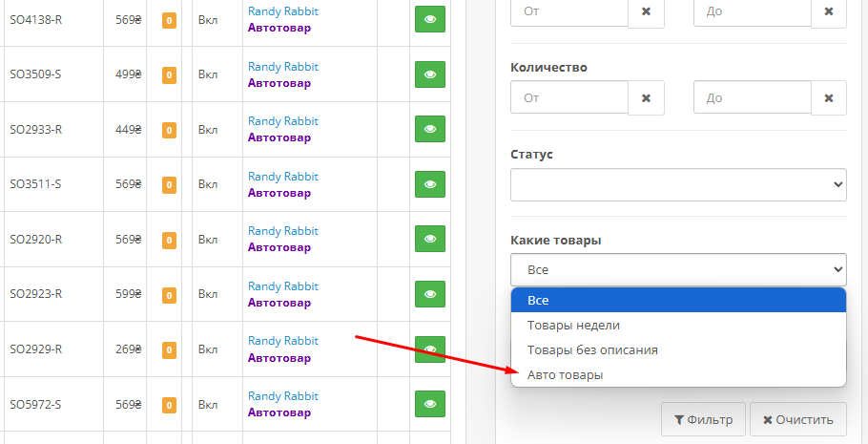
Task: Click the Количество 'До' input field
Action: [x=752, y=97]
